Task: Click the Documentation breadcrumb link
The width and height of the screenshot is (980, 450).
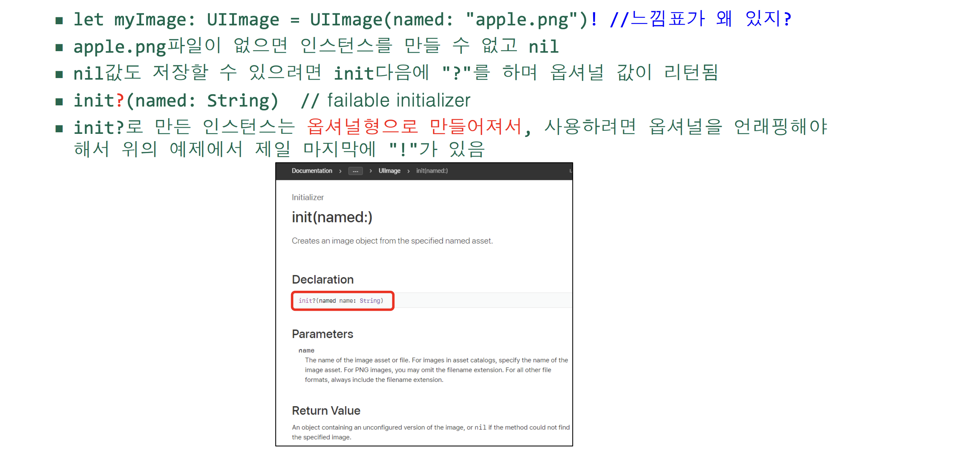Action: (x=311, y=171)
